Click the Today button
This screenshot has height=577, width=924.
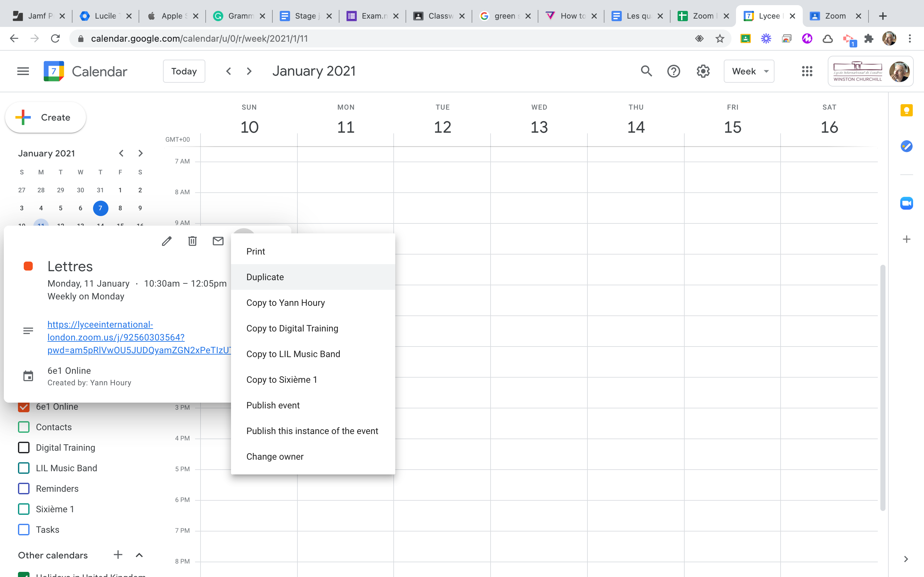coord(184,71)
